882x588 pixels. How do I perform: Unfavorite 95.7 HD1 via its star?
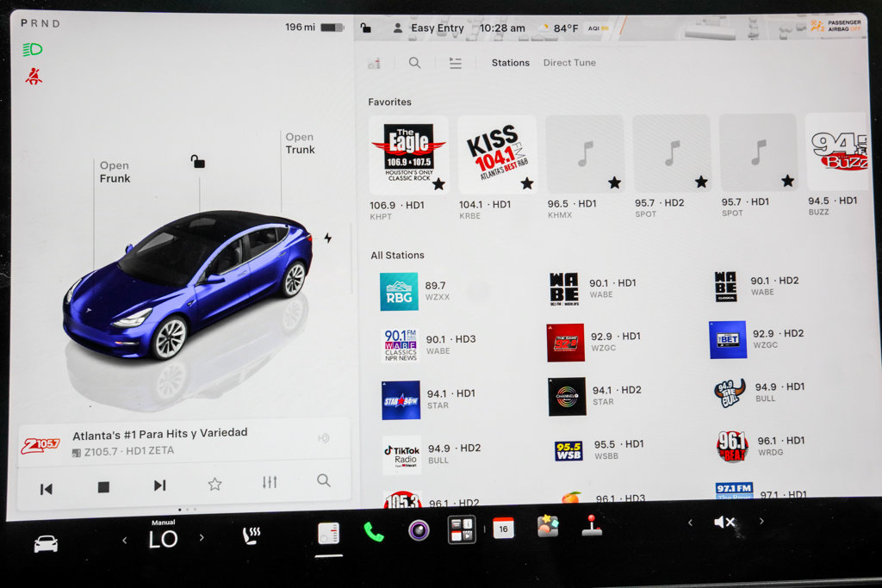point(787,180)
